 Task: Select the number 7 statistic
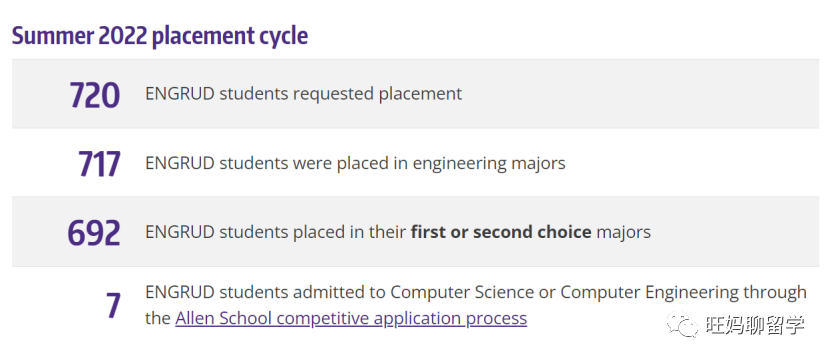pyautogui.click(x=113, y=306)
